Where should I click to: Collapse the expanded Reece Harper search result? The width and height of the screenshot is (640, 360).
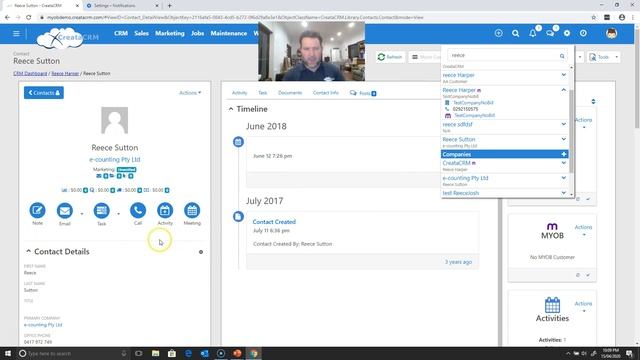(x=564, y=90)
